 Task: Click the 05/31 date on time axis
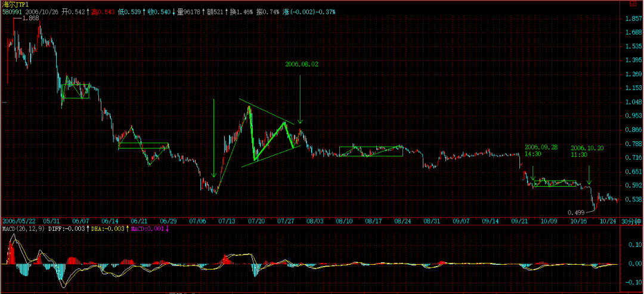(x=51, y=221)
